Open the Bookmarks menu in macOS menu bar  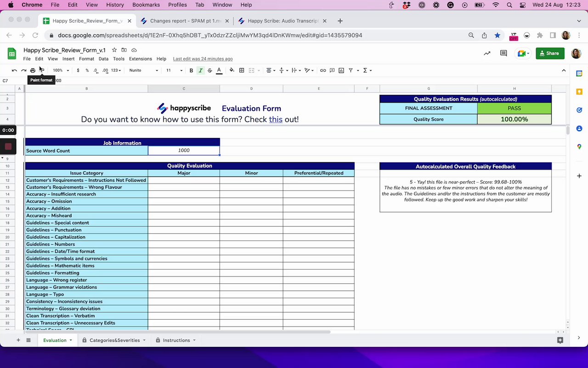point(146,5)
